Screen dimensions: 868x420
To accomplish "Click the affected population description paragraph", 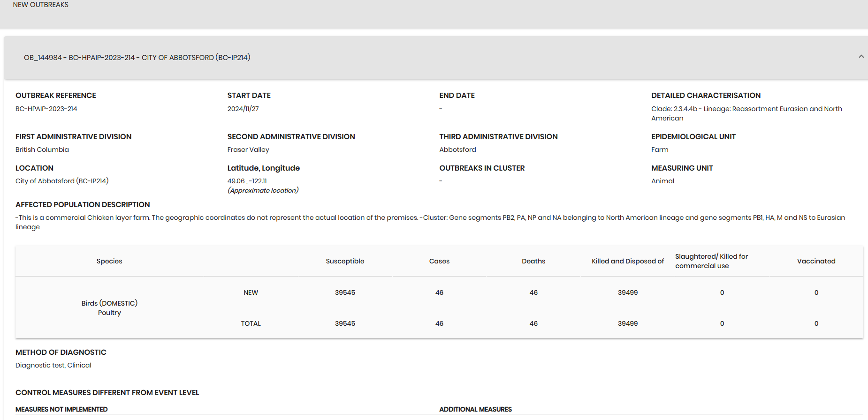I will click(430, 222).
